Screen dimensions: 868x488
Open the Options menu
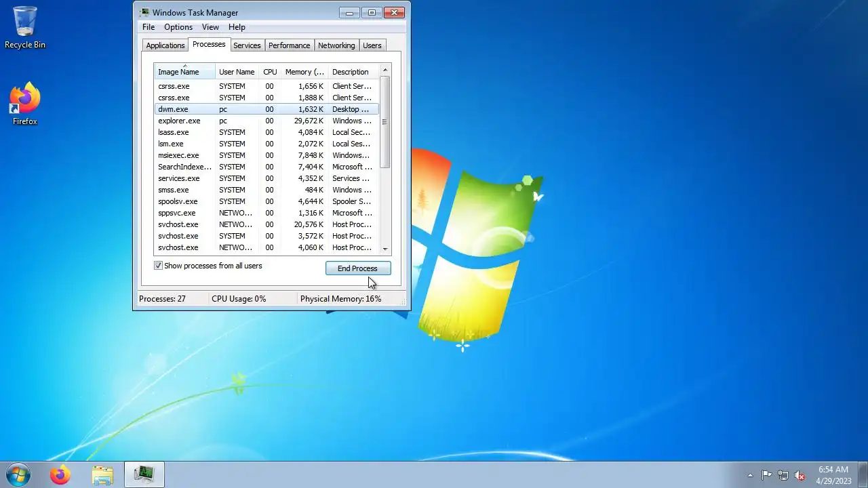click(178, 27)
